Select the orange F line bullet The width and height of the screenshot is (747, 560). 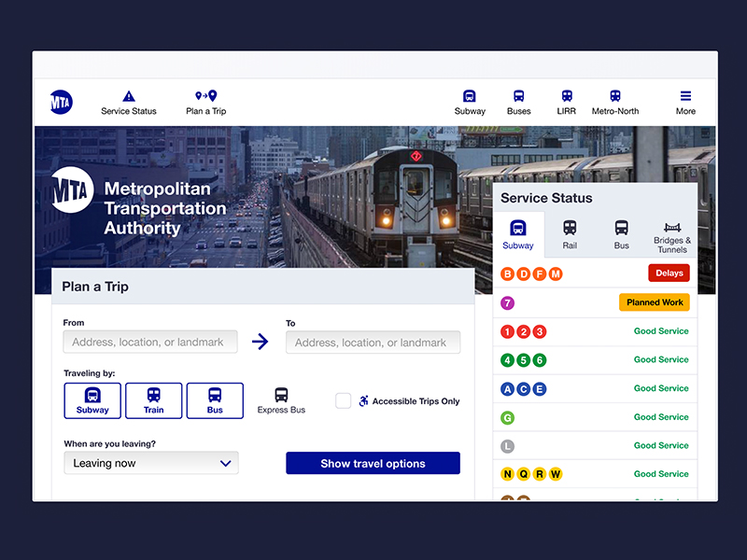(x=540, y=273)
